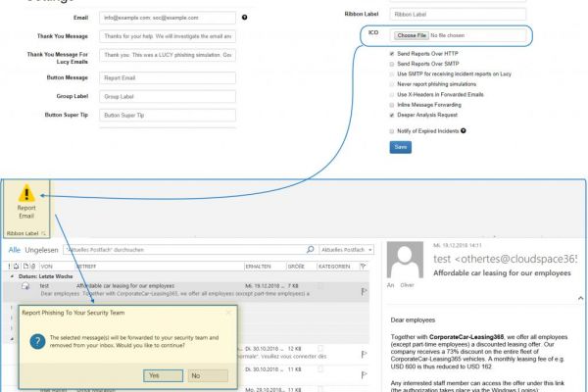
Task: Enable Send Reports Over SMTP checkbox
Action: (391, 63)
